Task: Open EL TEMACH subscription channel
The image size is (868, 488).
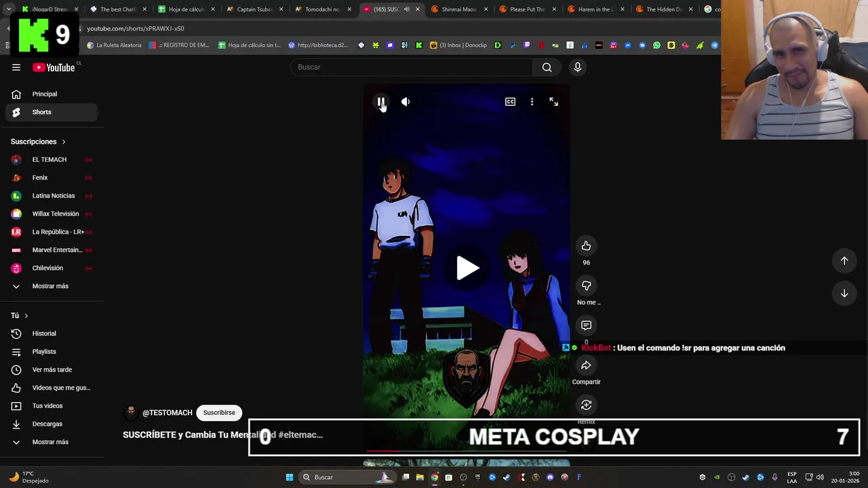Action: tap(52, 159)
